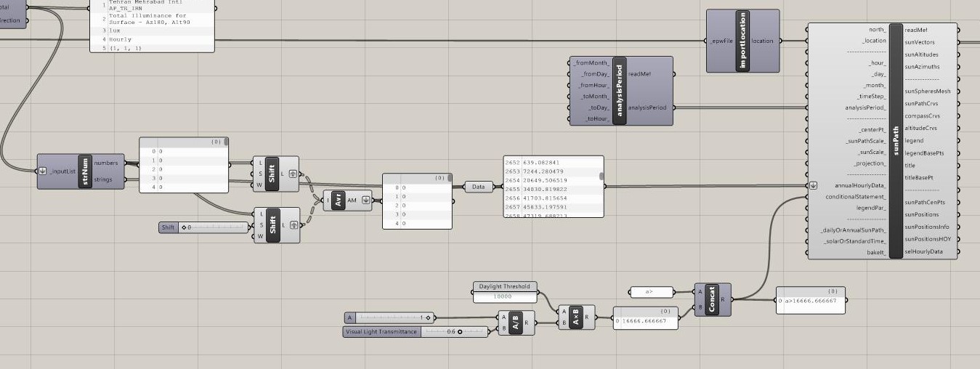The width and height of the screenshot is (980, 369).
Task: Click _toMonth_ input on analysisPeriod
Action: coord(596,97)
